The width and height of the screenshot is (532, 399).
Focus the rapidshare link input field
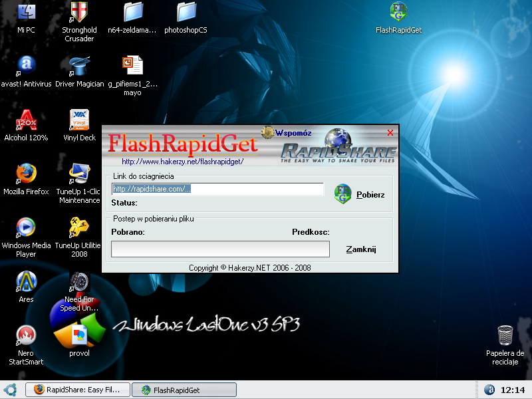218,189
